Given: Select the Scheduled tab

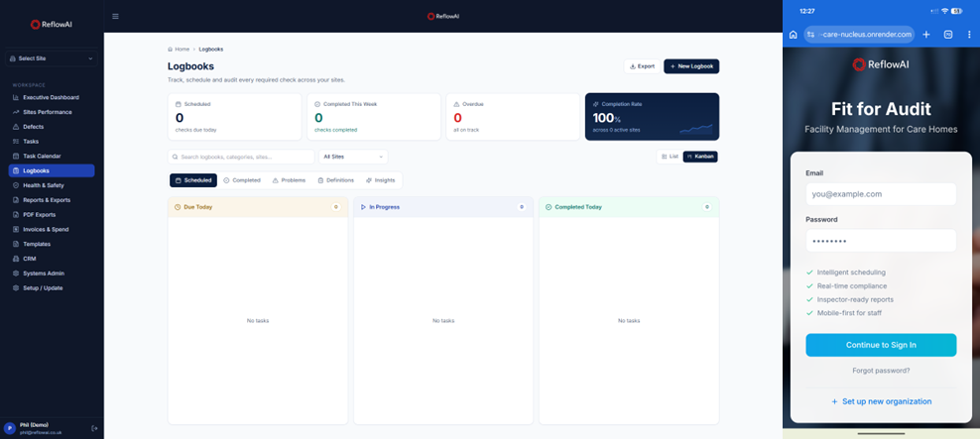Looking at the screenshot, I should (193, 180).
